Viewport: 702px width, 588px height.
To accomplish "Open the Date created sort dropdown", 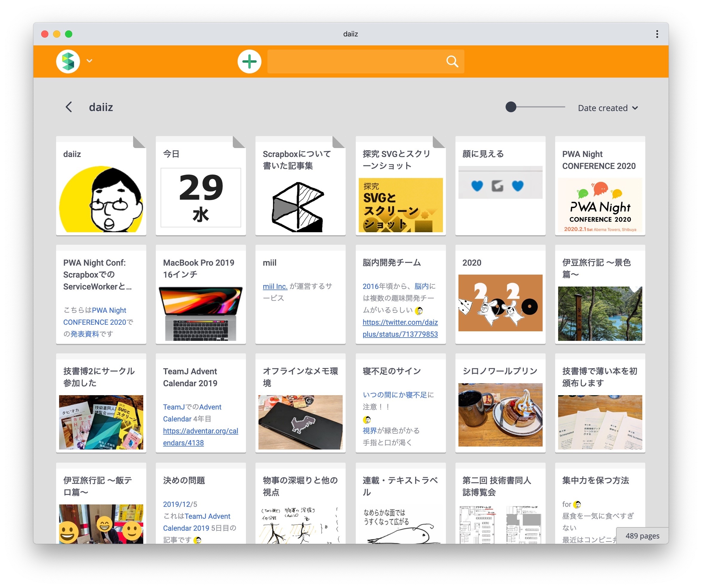I will [608, 108].
